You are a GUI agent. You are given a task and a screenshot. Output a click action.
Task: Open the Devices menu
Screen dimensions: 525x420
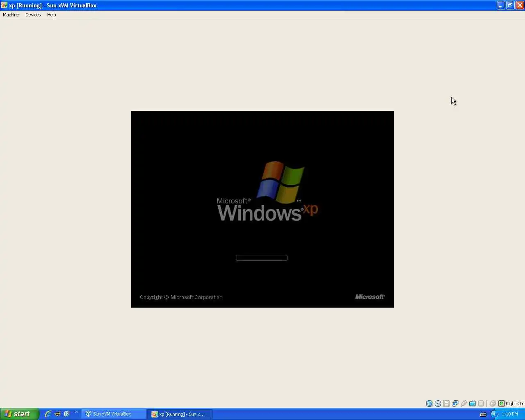[x=33, y=15]
